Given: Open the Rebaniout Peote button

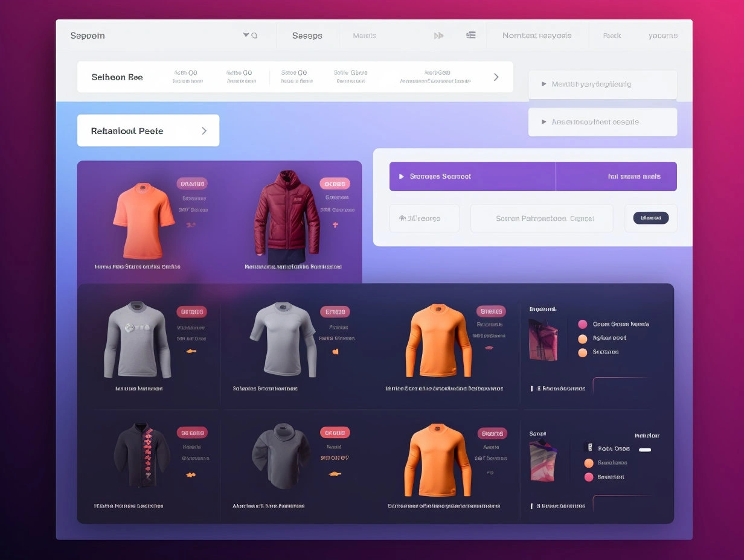Looking at the screenshot, I should (148, 130).
